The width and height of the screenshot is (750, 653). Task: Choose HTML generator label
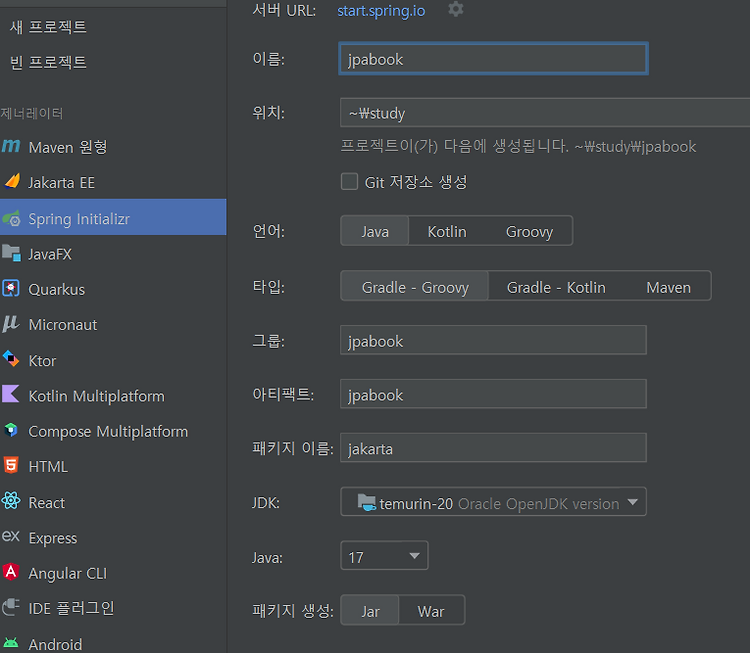tap(48, 466)
